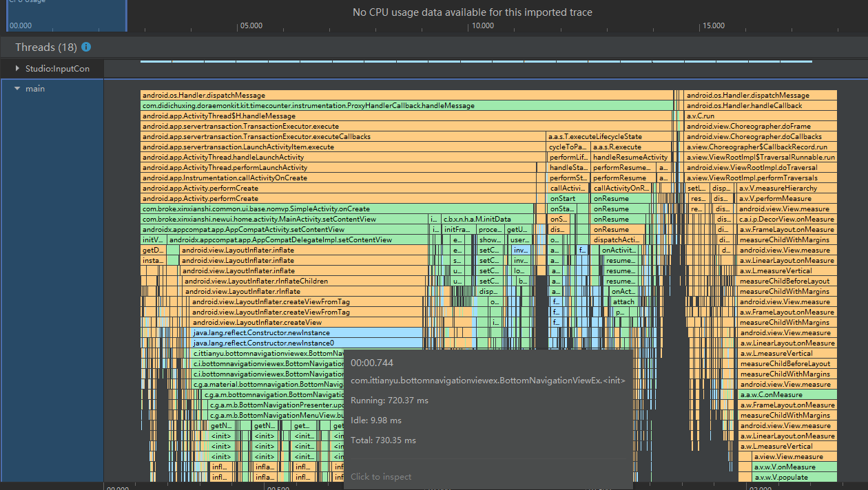Click the 00.000 start time label

tap(21, 25)
